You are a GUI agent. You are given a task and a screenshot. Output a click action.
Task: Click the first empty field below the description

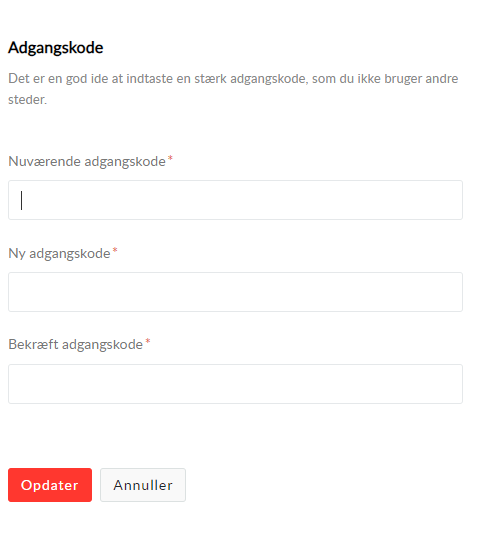point(236,200)
